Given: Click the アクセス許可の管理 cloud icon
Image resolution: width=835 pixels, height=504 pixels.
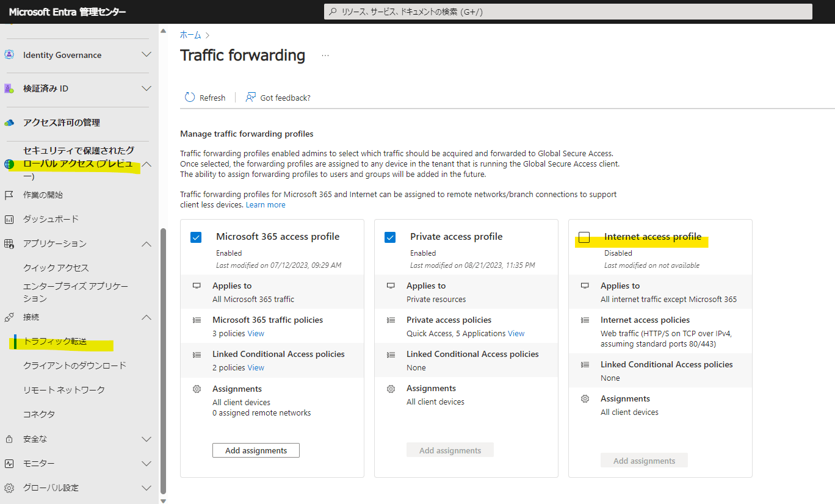Looking at the screenshot, I should click(x=9, y=123).
